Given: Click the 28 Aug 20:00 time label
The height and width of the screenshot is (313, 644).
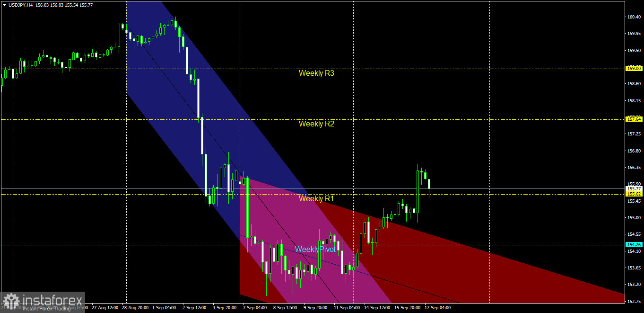Looking at the screenshot, I should pos(134,308).
